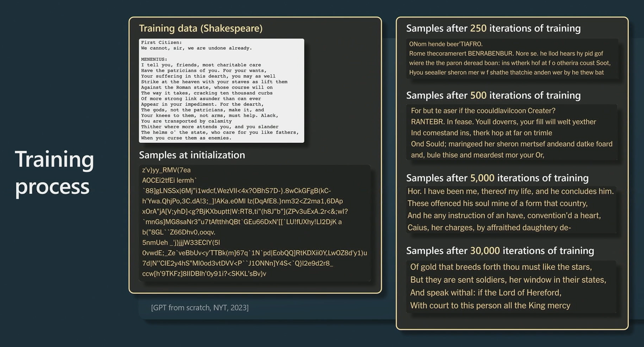This screenshot has height=347, width=644.
Task: Select the 'Samples at initialization' heading
Action: tap(192, 155)
